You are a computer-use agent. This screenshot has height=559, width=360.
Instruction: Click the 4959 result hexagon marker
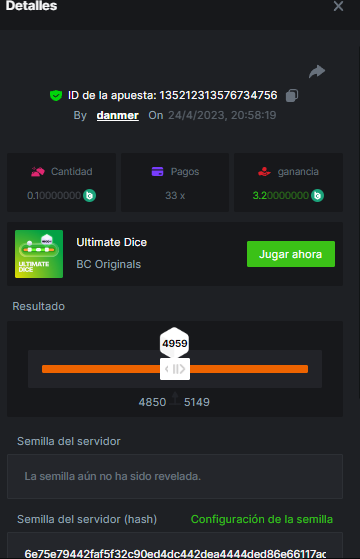point(174,342)
